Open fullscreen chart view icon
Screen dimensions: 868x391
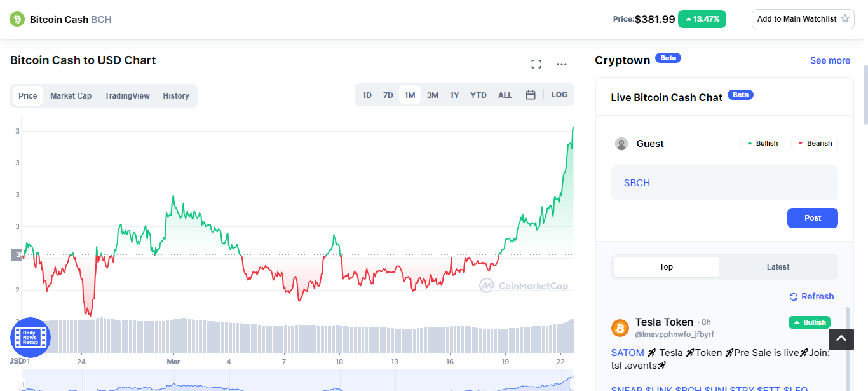pyautogui.click(x=536, y=64)
